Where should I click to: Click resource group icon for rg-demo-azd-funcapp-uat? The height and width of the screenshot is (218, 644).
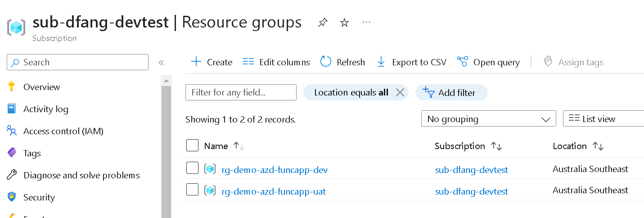[x=210, y=191]
